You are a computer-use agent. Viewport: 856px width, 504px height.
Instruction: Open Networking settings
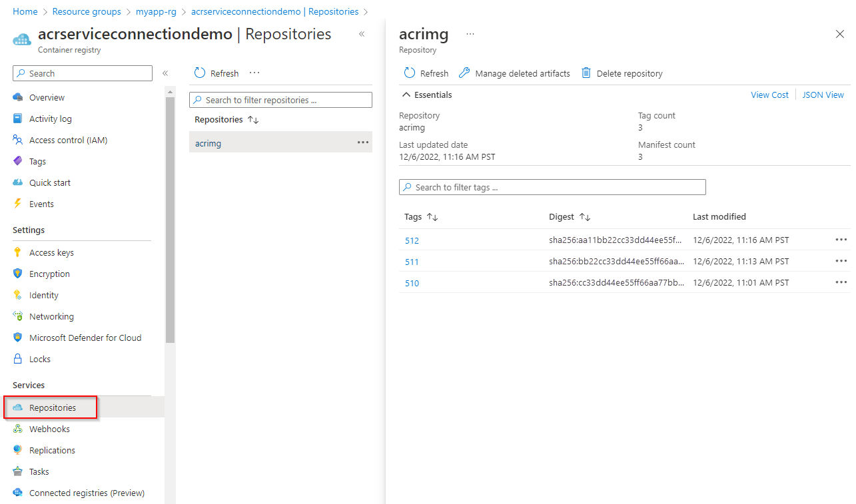(x=50, y=316)
